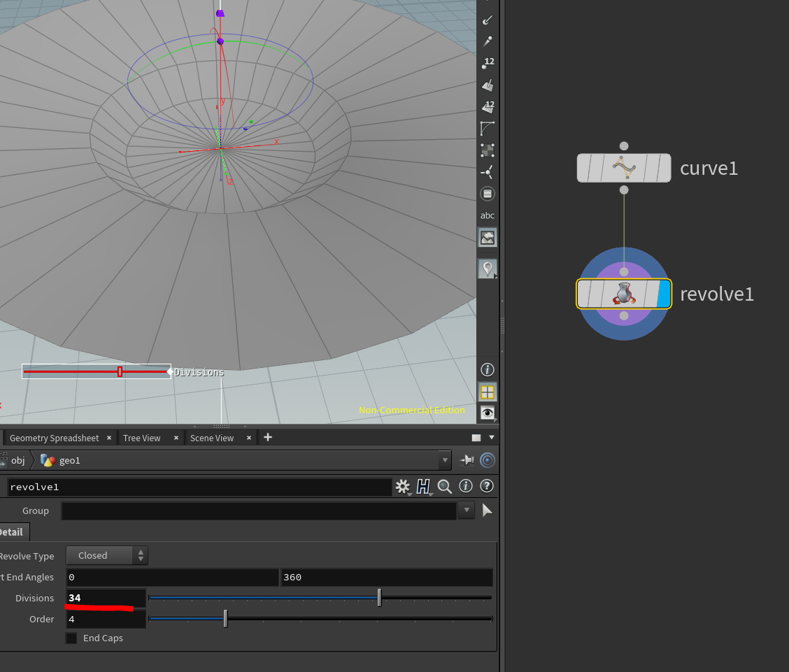Expand the Group field dropdown arrow

pos(466,510)
